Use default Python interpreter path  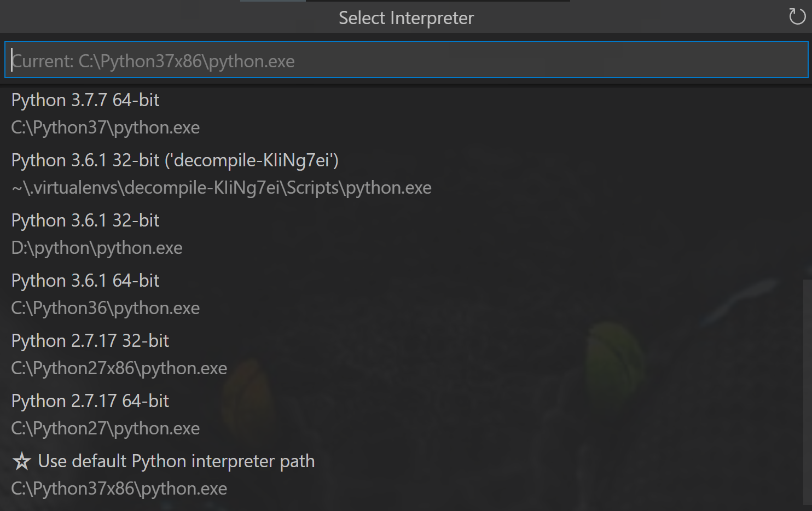(176, 461)
